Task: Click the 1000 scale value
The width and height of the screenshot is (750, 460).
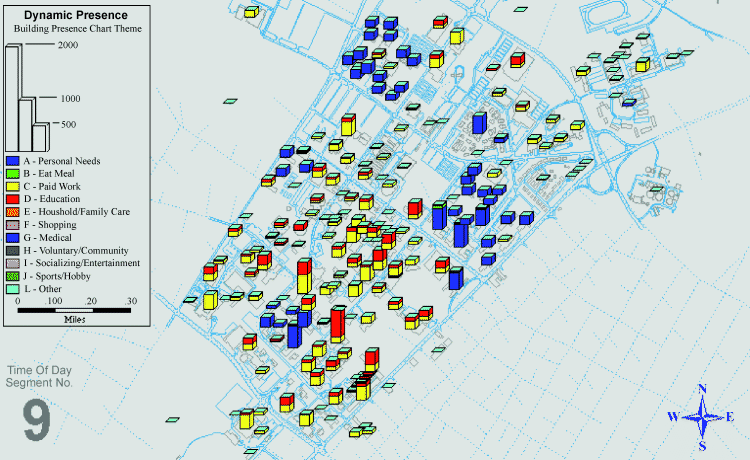Action: click(70, 99)
